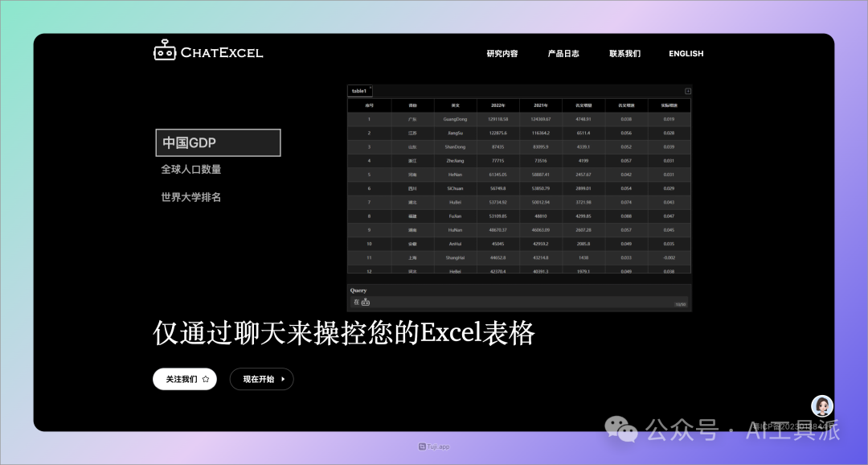
Task: Click the HuNan cell
Action: pyautogui.click(x=455, y=230)
